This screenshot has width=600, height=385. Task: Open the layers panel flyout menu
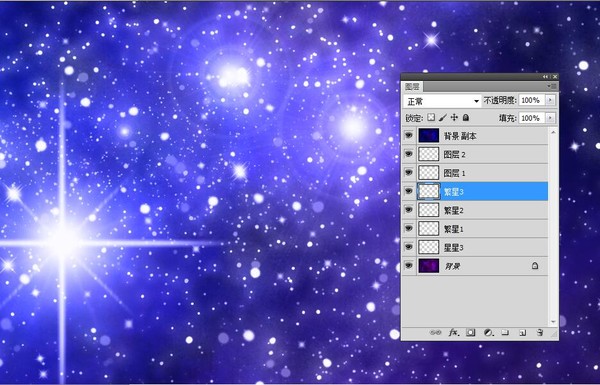point(551,86)
